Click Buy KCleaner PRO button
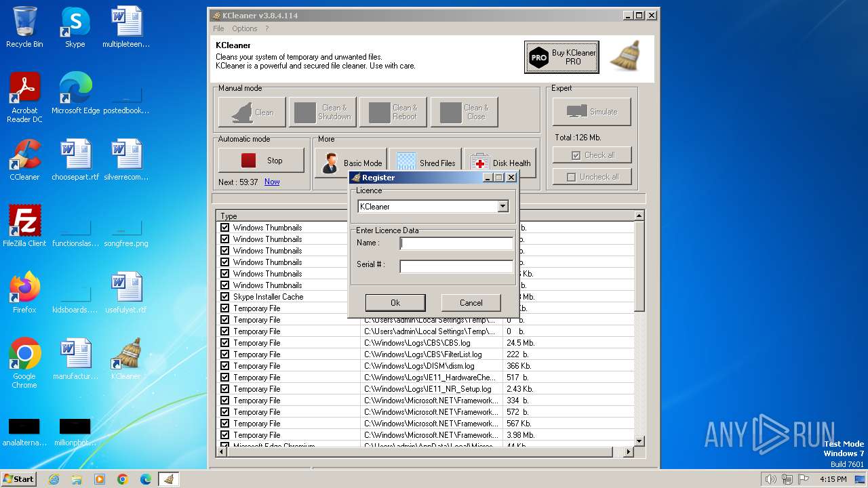 pyautogui.click(x=561, y=57)
